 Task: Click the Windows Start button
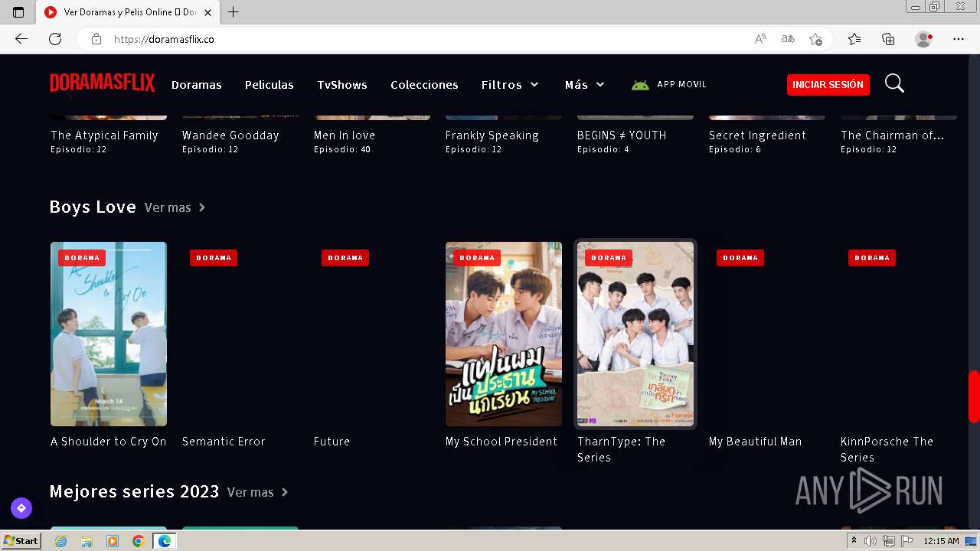pyautogui.click(x=21, y=541)
